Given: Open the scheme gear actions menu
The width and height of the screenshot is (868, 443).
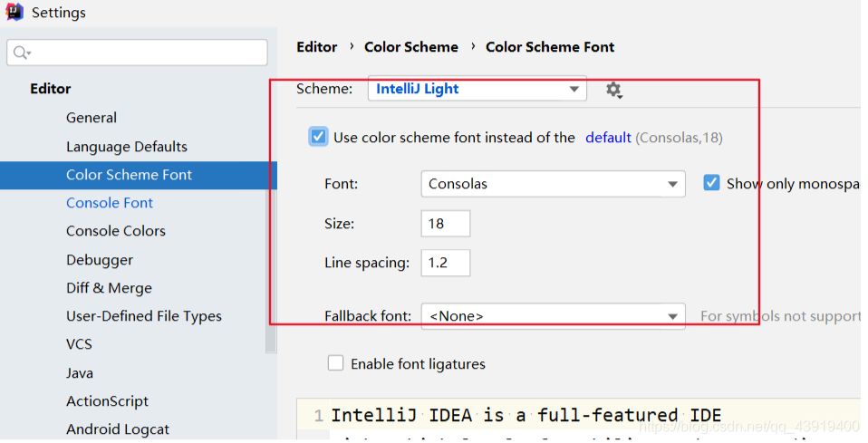Looking at the screenshot, I should tap(613, 90).
